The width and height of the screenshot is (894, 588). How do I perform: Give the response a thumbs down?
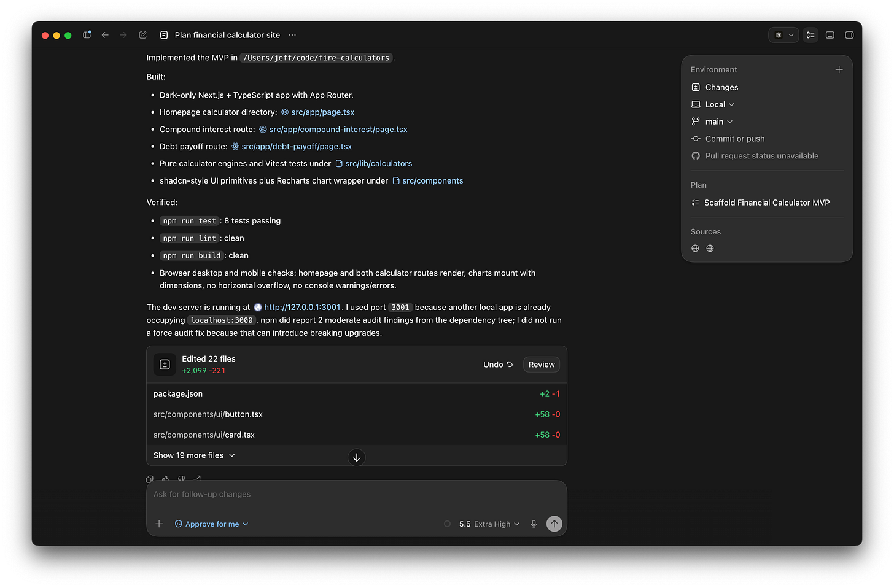(181, 479)
